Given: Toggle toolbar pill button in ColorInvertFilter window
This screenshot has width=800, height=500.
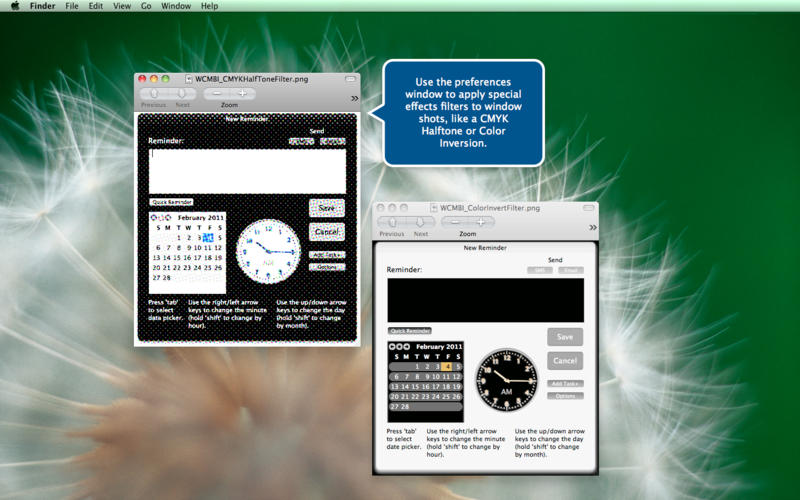Looking at the screenshot, I should [589, 208].
